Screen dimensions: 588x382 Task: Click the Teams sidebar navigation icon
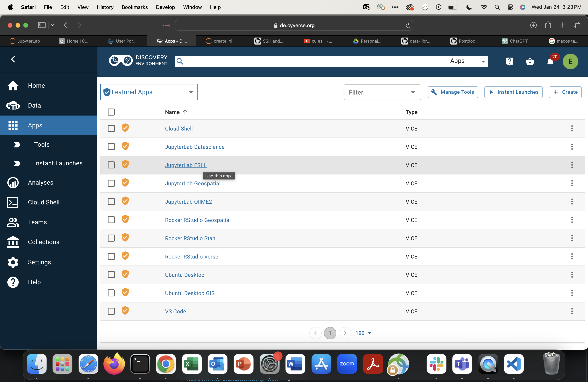[13, 222]
